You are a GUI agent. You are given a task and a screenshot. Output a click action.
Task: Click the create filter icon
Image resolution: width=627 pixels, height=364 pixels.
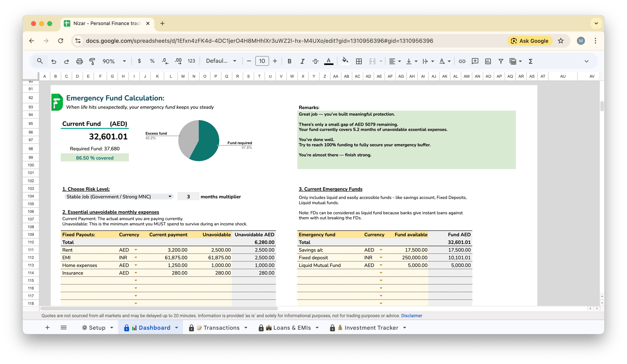(x=501, y=61)
